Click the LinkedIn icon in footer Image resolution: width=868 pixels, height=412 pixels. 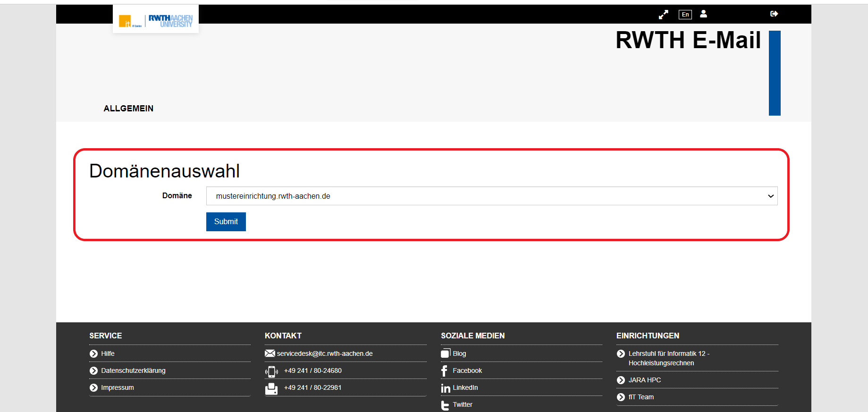click(445, 388)
